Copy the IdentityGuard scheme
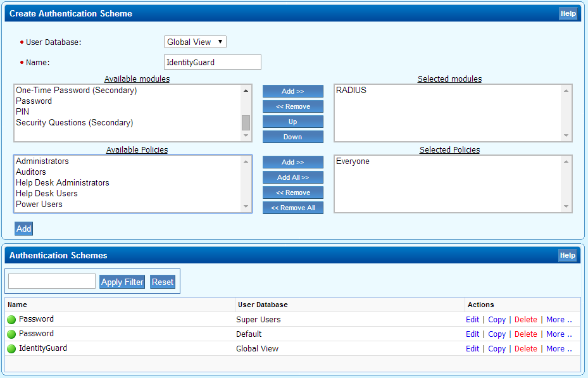 [497, 349]
